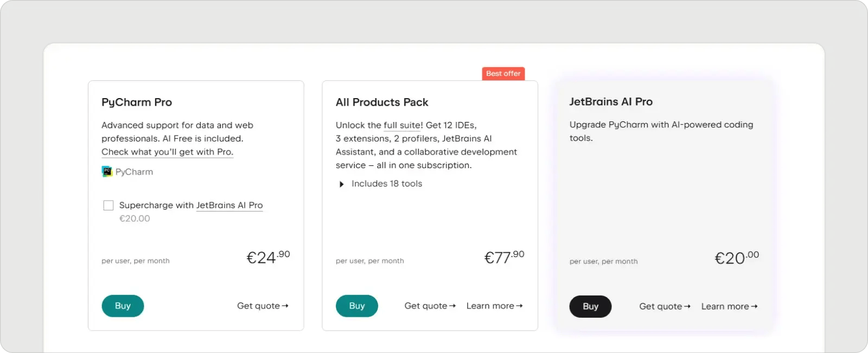Click the JetBrains AI Pro card title
Screen dimensions: 868x353
(x=611, y=102)
